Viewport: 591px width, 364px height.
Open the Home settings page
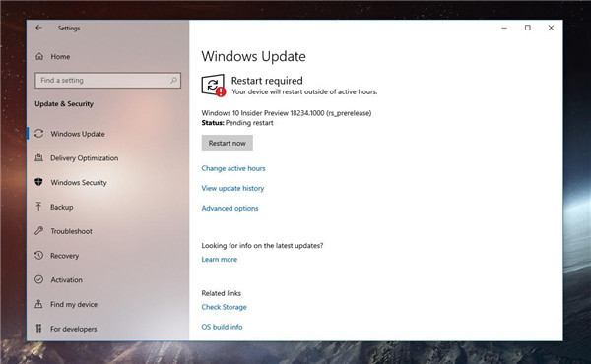coord(60,56)
